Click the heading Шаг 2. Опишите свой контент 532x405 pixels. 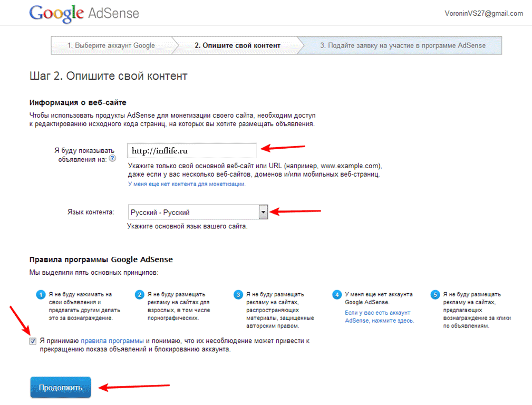click(108, 76)
